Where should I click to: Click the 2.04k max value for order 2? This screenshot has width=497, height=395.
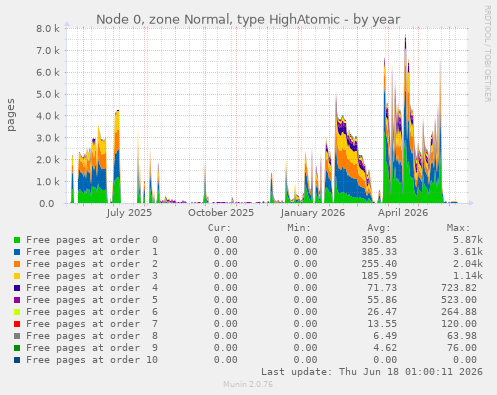click(x=468, y=264)
